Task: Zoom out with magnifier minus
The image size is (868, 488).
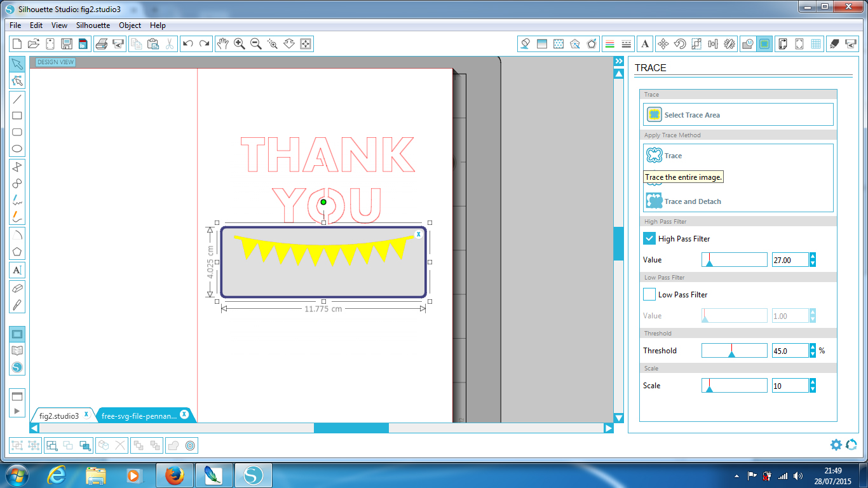Action: click(x=256, y=44)
